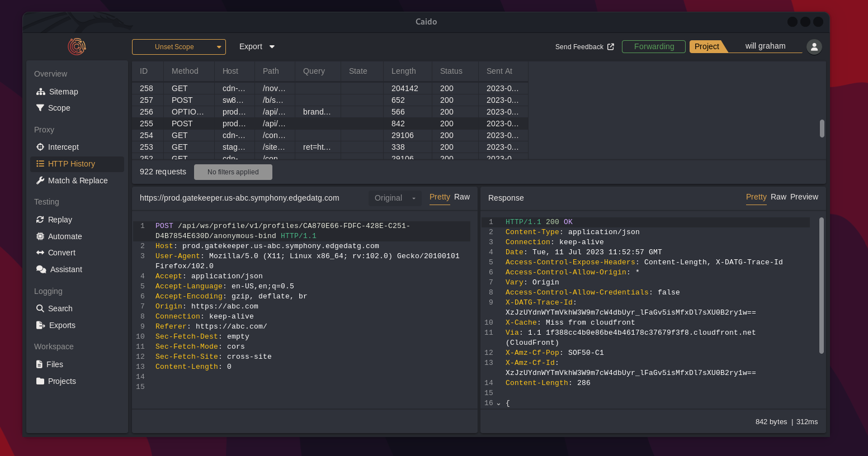
Task: Click the Replay refresh icon
Action: point(40,220)
